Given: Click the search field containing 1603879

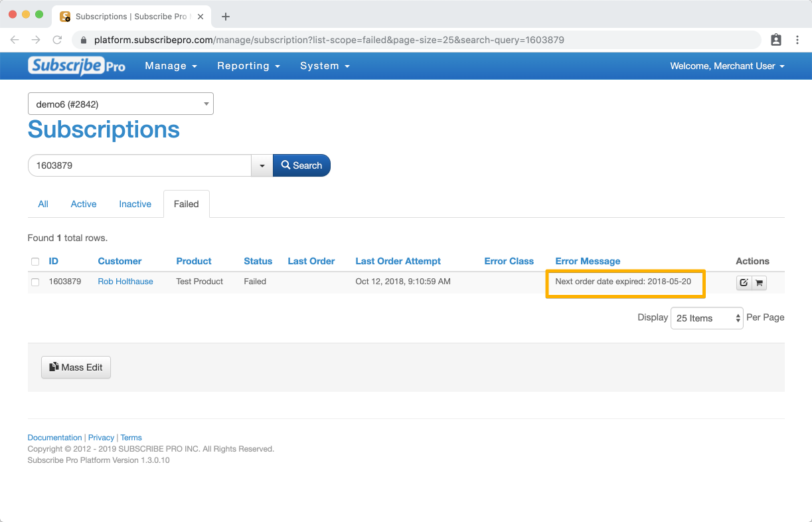Looking at the screenshot, I should tap(139, 165).
